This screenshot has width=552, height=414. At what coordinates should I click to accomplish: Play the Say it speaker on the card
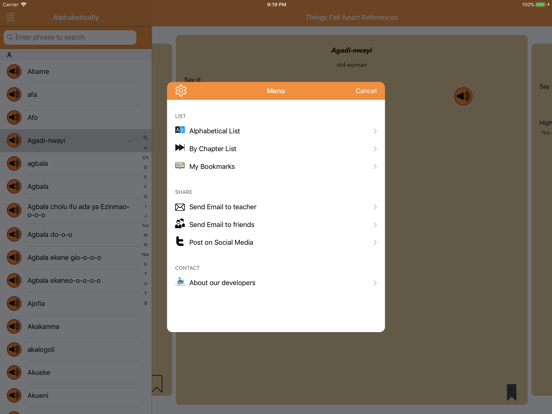tap(463, 96)
